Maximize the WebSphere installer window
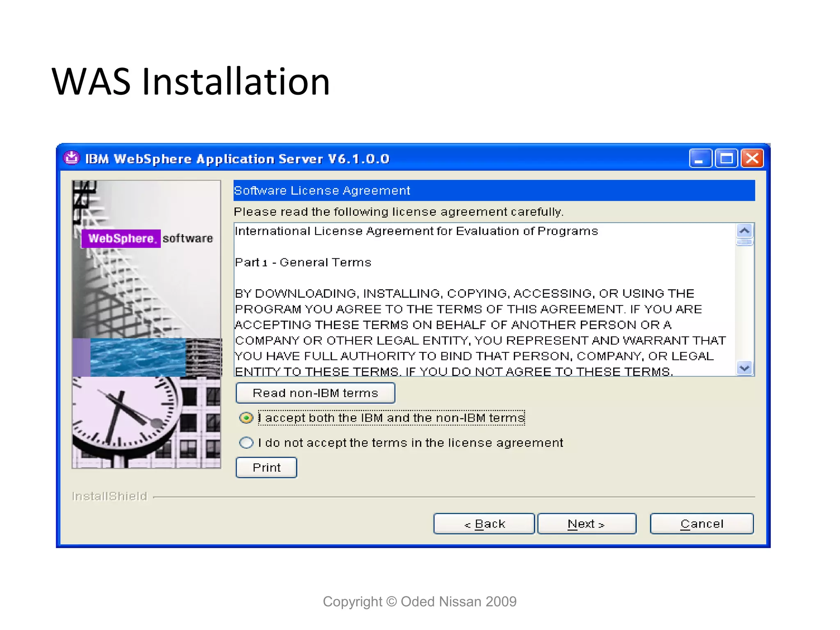The height and width of the screenshot is (630, 840). [726, 158]
